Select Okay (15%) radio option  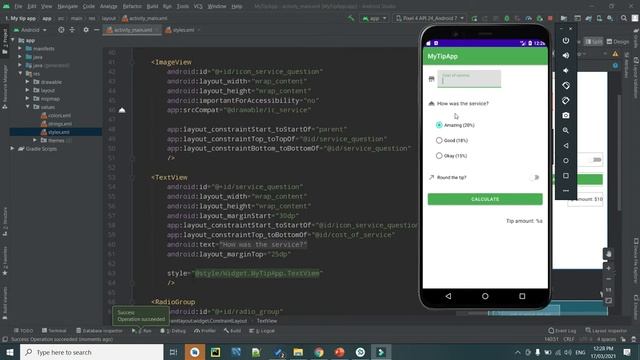point(451,156)
